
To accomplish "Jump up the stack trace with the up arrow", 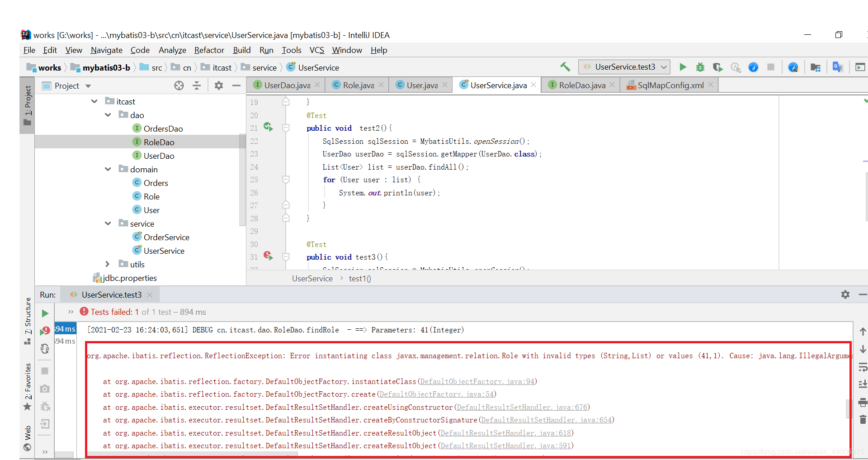I will [x=863, y=332].
